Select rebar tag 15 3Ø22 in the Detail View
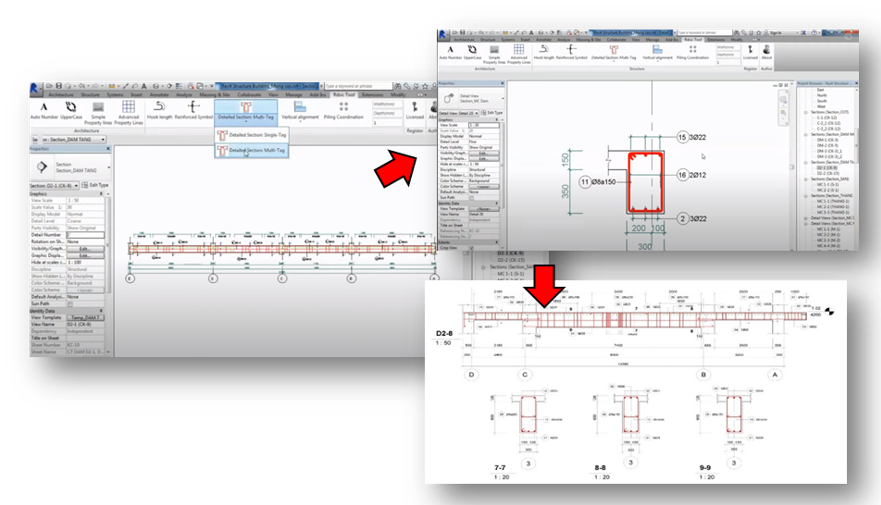881x505 pixels. coord(692,137)
